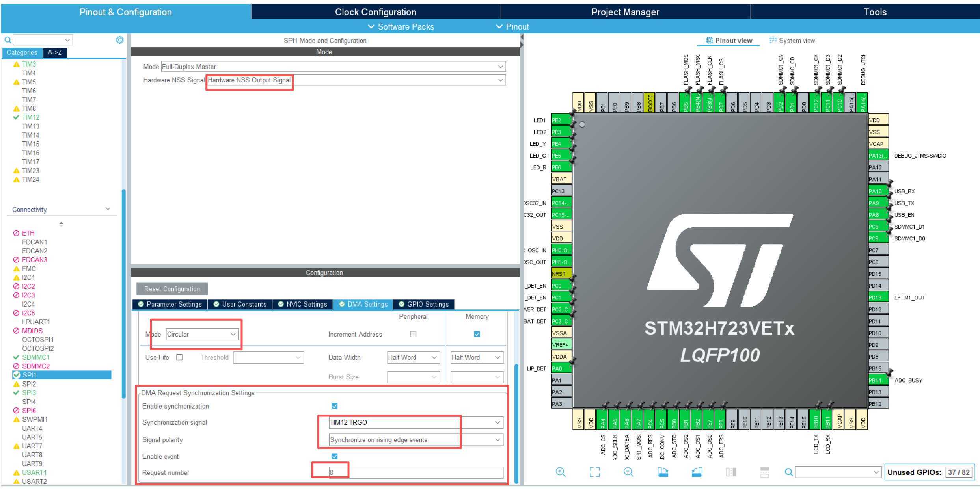This screenshot has width=980, height=489.
Task: Click the horizontal split view icon
Action: [765, 472]
